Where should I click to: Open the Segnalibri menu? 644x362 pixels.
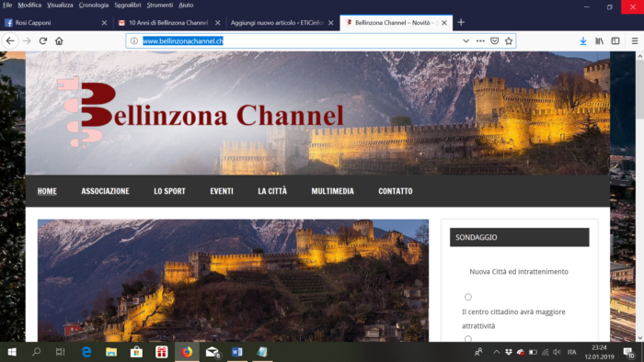(x=127, y=5)
